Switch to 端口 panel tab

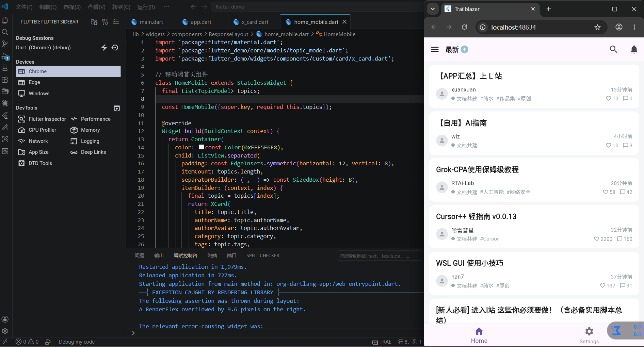pos(231,255)
